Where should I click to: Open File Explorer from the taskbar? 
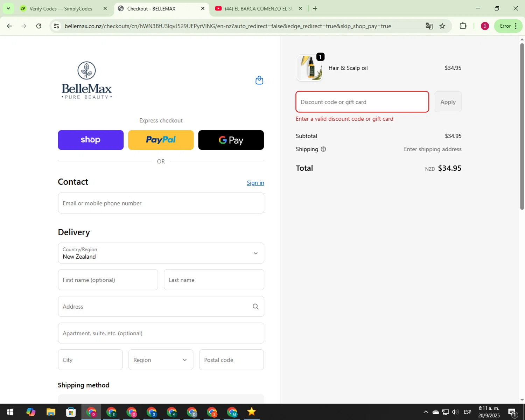point(51,412)
